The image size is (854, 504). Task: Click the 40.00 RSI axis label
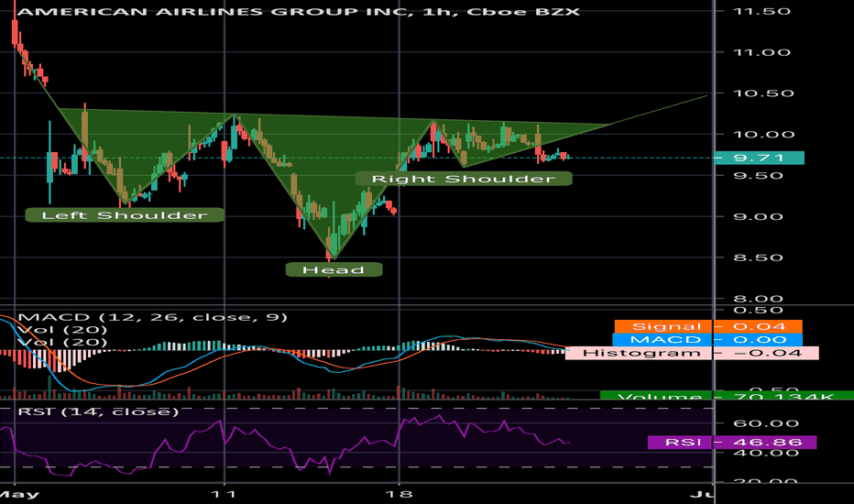pyautogui.click(x=766, y=453)
